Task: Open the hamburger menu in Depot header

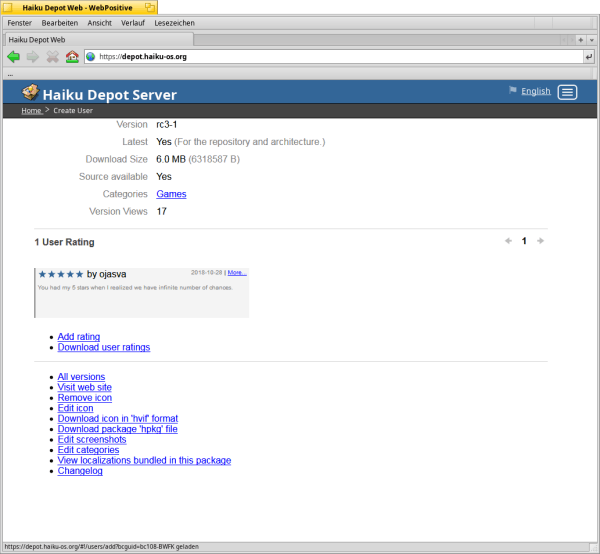Action: click(x=567, y=92)
